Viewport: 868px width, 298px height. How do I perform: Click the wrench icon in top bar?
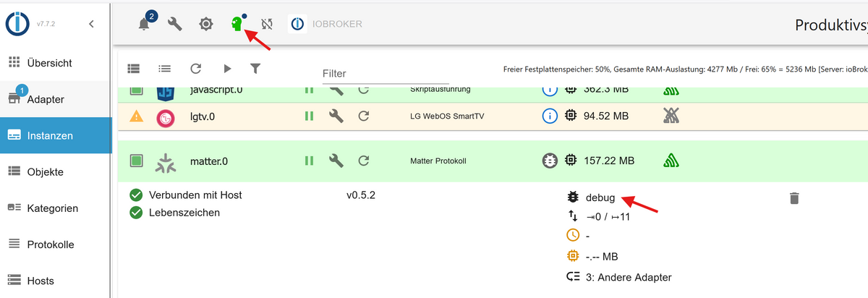[174, 24]
